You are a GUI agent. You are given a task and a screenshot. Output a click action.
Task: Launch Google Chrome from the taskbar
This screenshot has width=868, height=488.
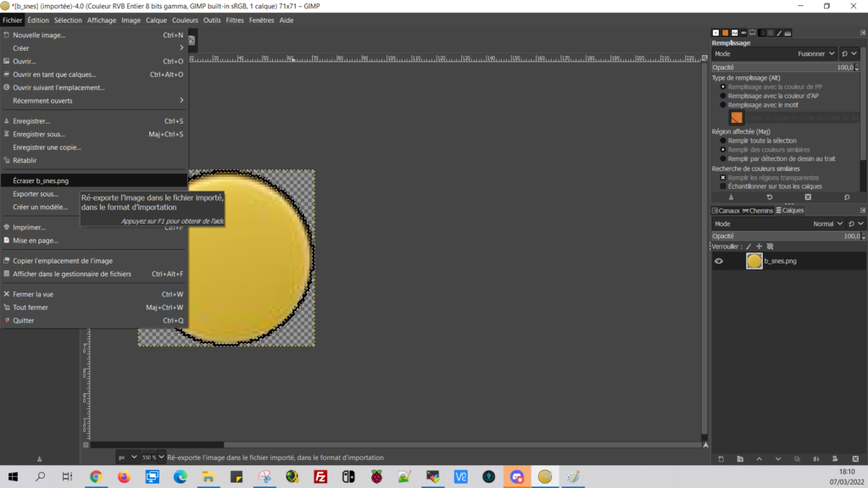[96, 476]
